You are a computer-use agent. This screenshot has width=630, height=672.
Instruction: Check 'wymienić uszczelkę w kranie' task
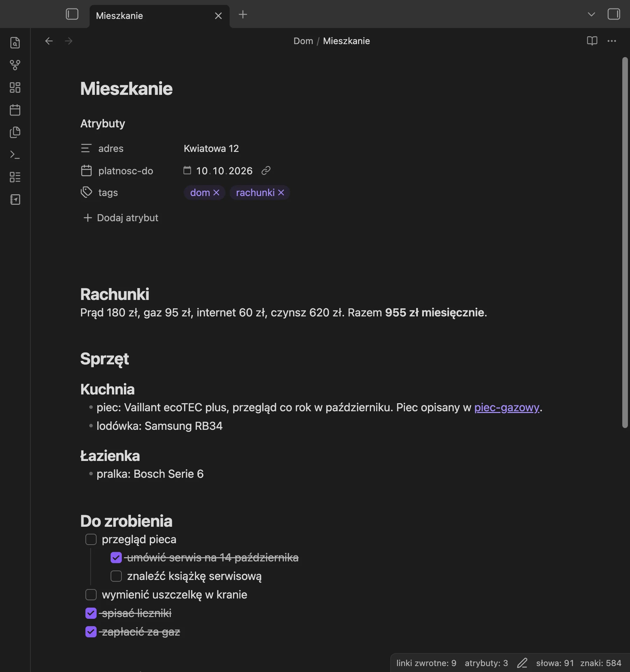pyautogui.click(x=91, y=595)
